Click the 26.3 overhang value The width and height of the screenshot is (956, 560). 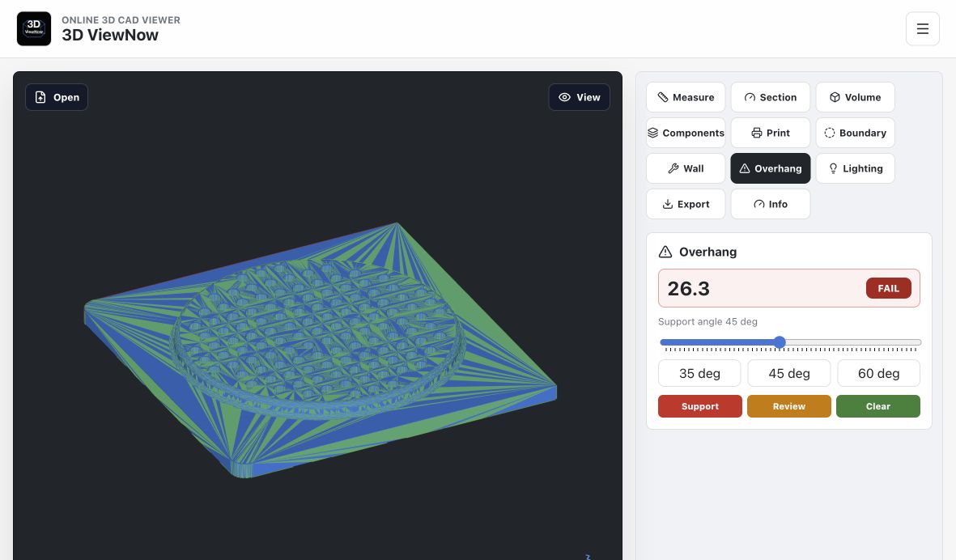[x=688, y=288]
